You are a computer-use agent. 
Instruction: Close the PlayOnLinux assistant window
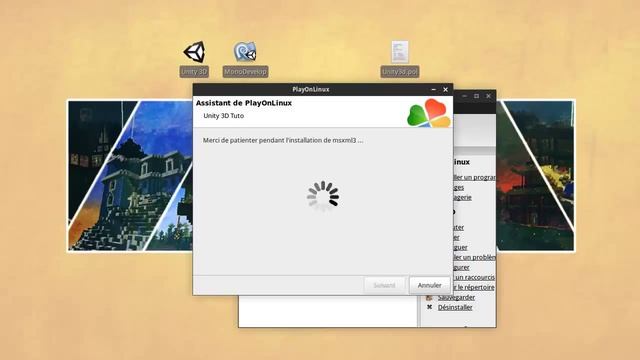tap(445, 89)
